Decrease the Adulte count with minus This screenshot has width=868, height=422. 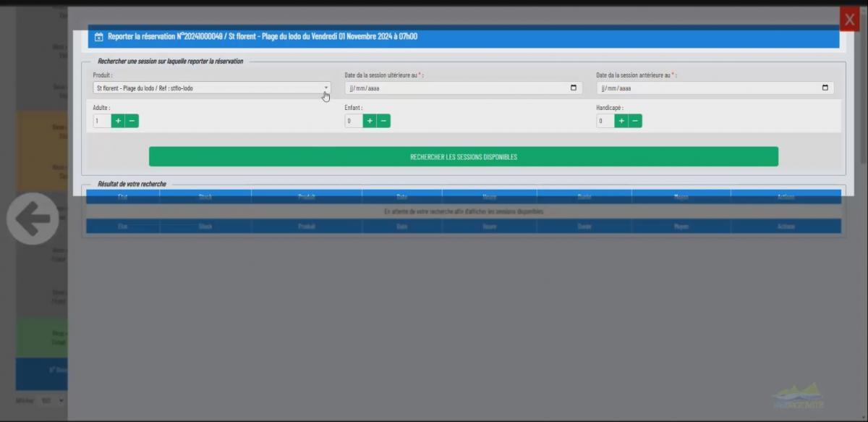(x=132, y=121)
